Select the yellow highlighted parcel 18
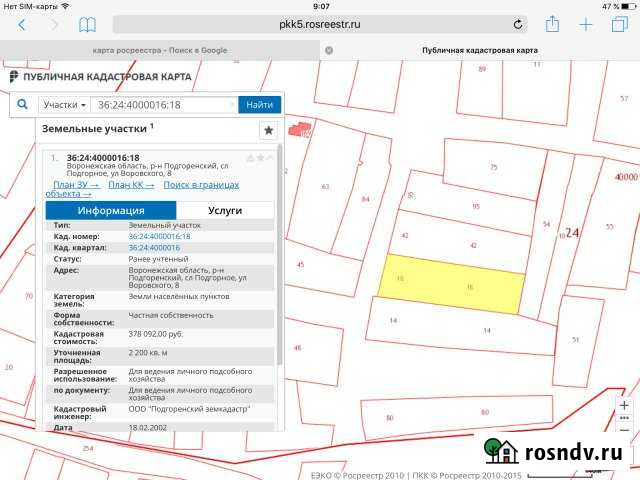Screen dimensions: 640x480 click(451, 284)
